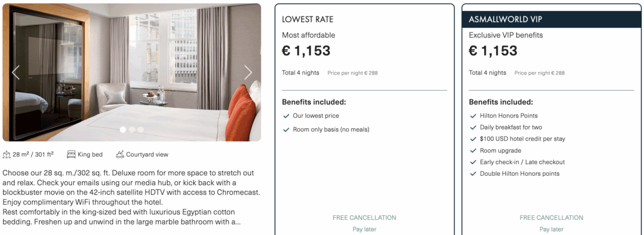The width and height of the screenshot is (644, 235).
Task: Jump to third carousel photo dot
Action: pos(141,130)
